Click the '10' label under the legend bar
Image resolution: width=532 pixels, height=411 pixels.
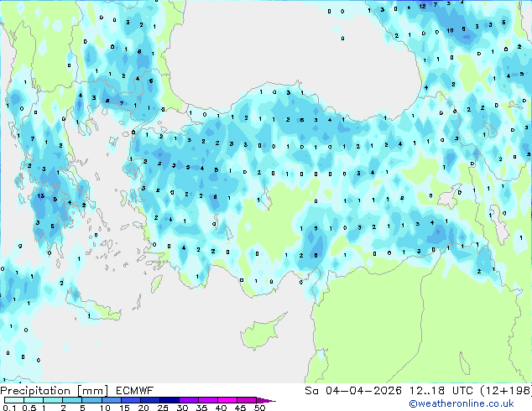105,408
